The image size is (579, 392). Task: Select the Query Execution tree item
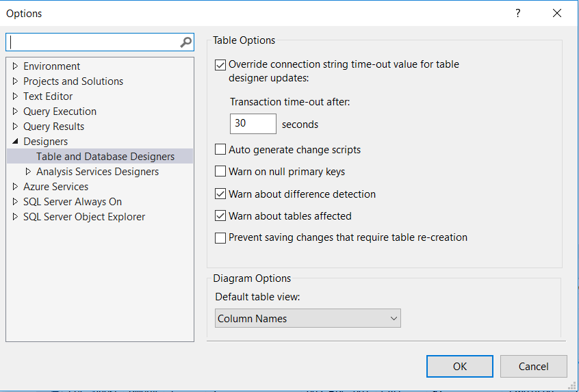(x=60, y=112)
